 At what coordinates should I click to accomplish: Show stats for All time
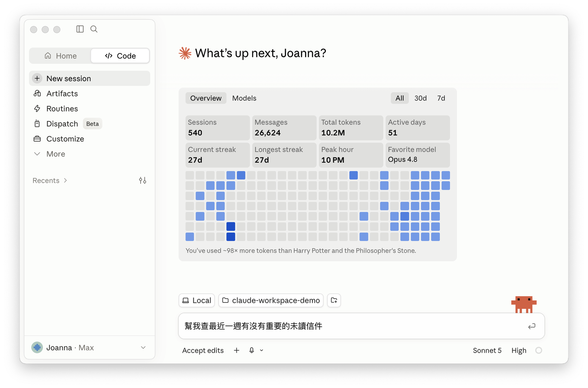[399, 98]
